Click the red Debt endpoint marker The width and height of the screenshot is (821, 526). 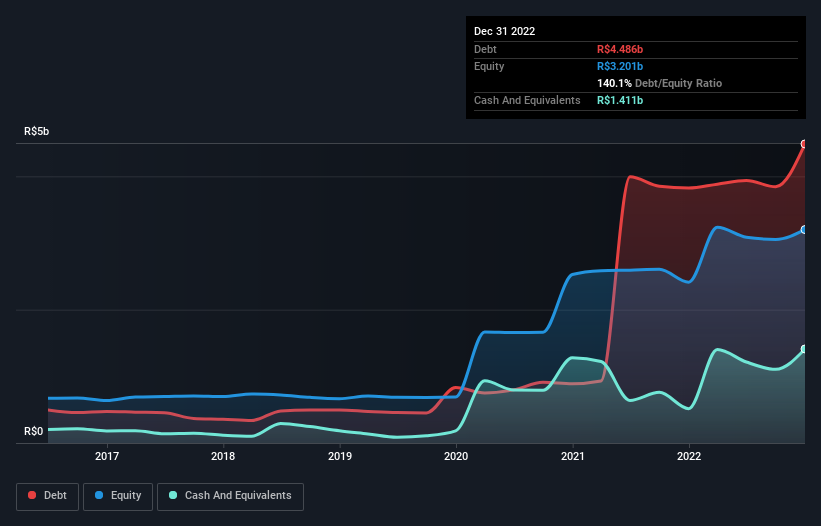point(804,144)
